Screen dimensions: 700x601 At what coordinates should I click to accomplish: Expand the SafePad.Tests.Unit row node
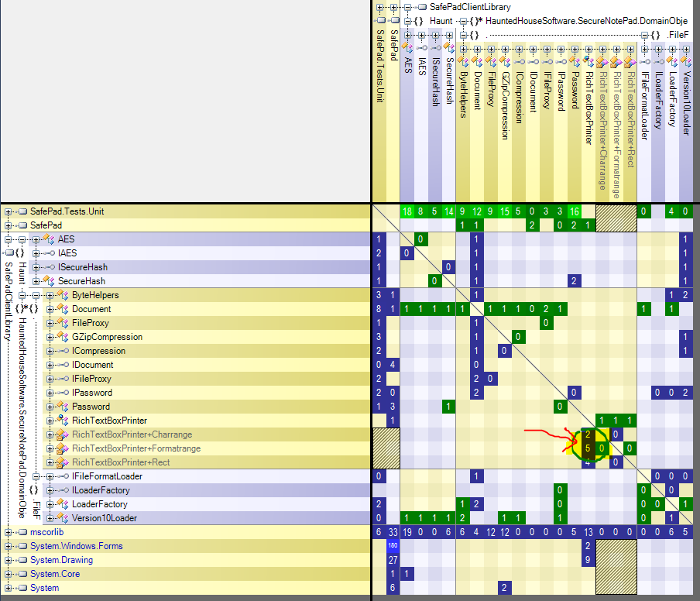point(9,211)
